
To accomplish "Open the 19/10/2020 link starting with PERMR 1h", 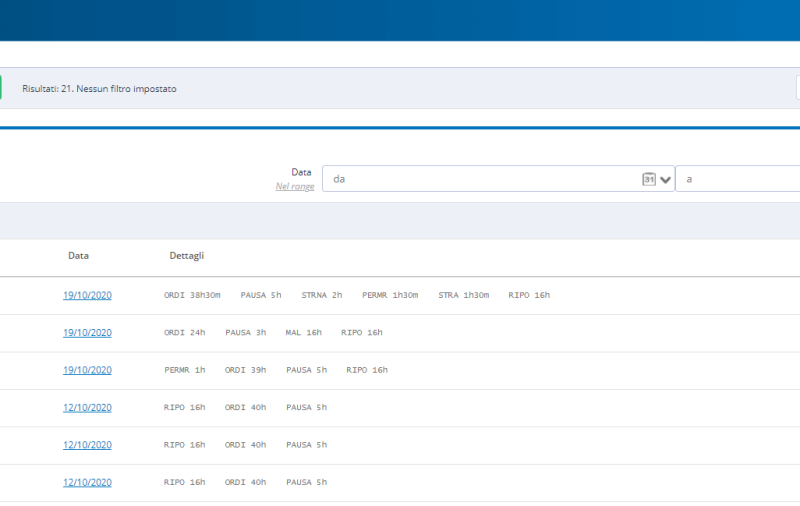I will tap(87, 370).
